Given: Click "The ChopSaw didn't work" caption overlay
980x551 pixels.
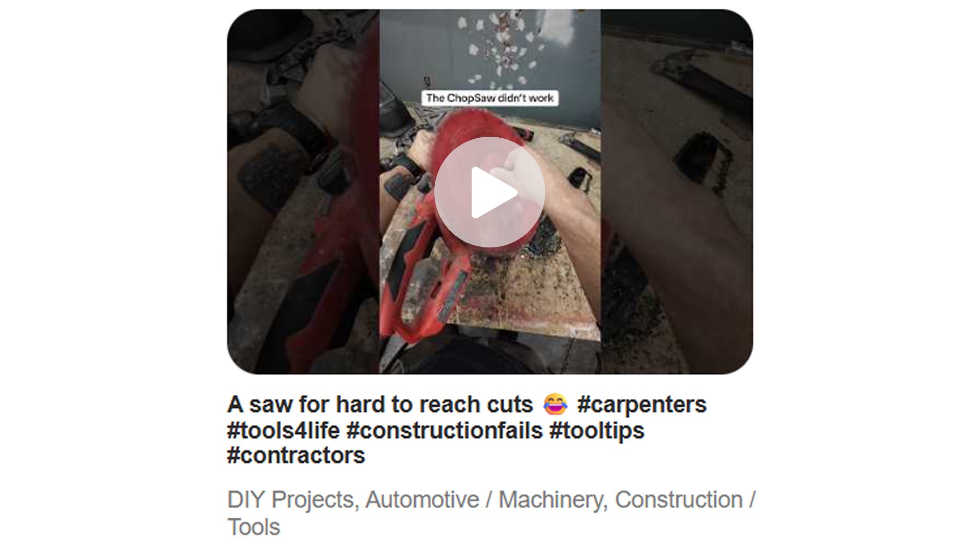Looking at the screenshot, I should (489, 98).
